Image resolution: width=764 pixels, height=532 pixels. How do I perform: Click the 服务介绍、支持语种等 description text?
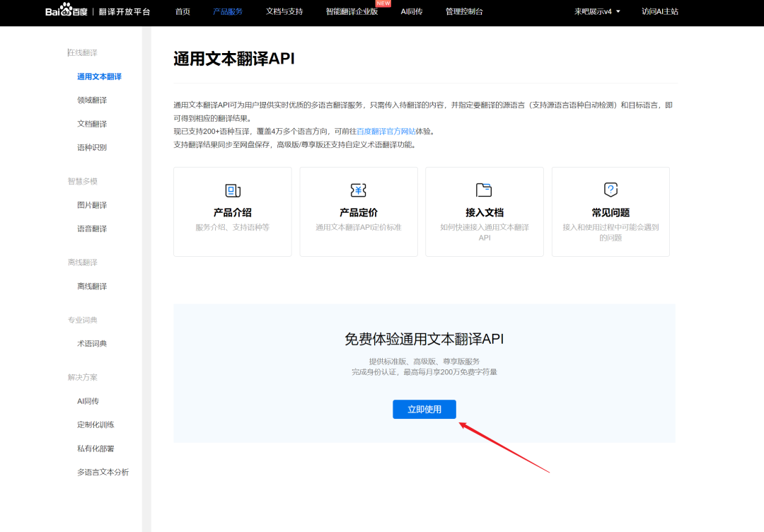pos(233,228)
